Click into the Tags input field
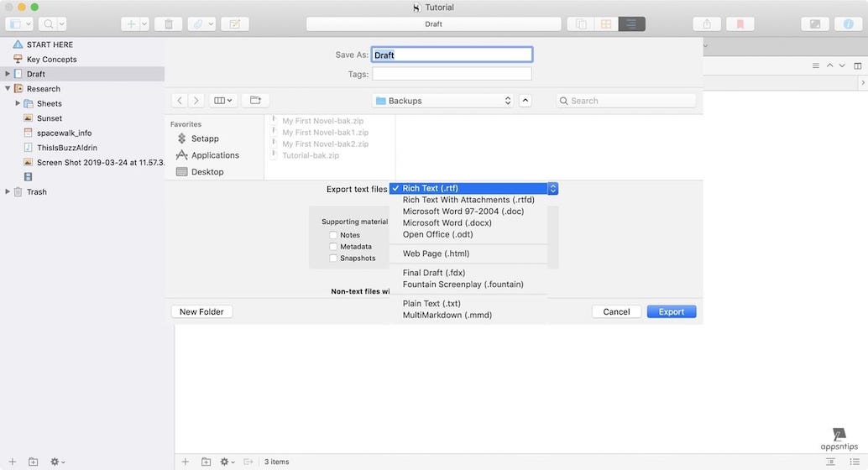The image size is (868, 470). coord(452,74)
